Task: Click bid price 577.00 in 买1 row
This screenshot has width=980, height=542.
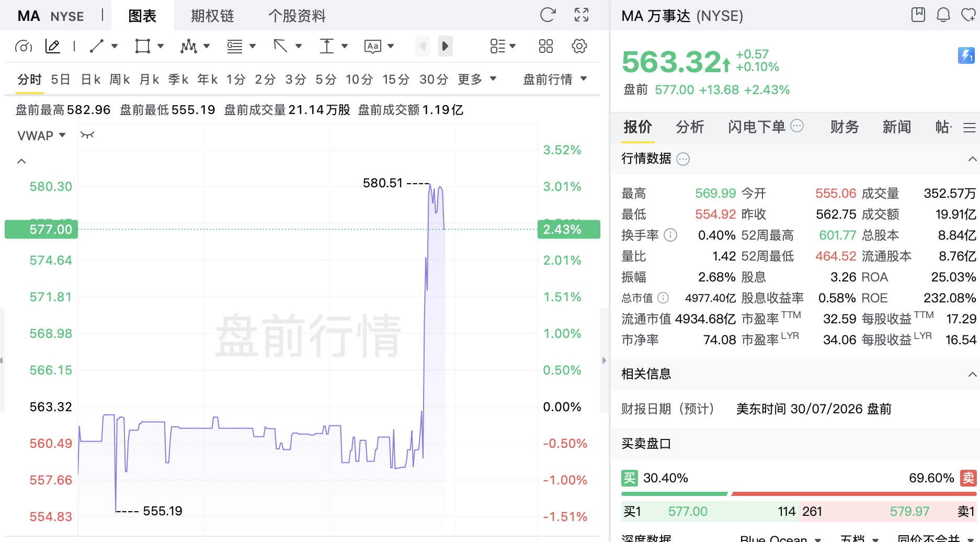Action: point(688,512)
